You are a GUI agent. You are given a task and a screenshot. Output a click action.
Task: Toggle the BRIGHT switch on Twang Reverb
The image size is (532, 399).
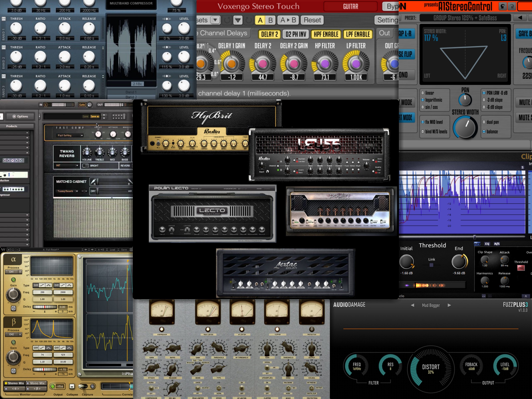tap(85, 165)
